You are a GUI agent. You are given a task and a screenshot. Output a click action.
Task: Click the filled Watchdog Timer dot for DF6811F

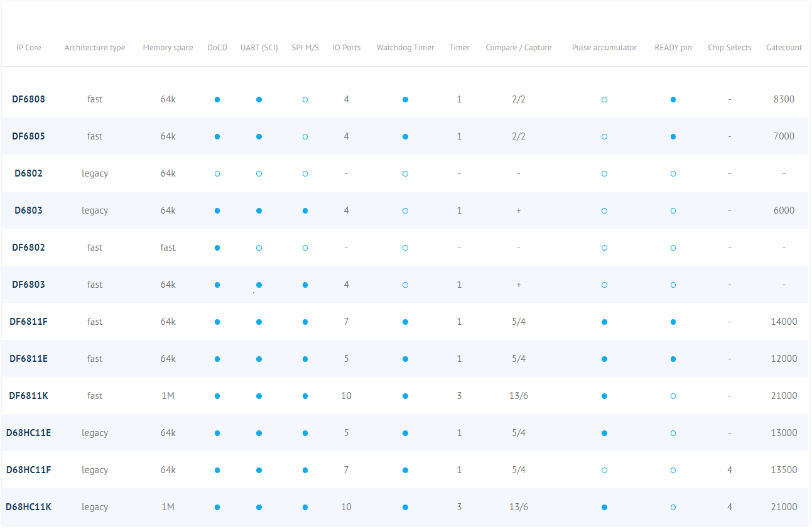(405, 322)
